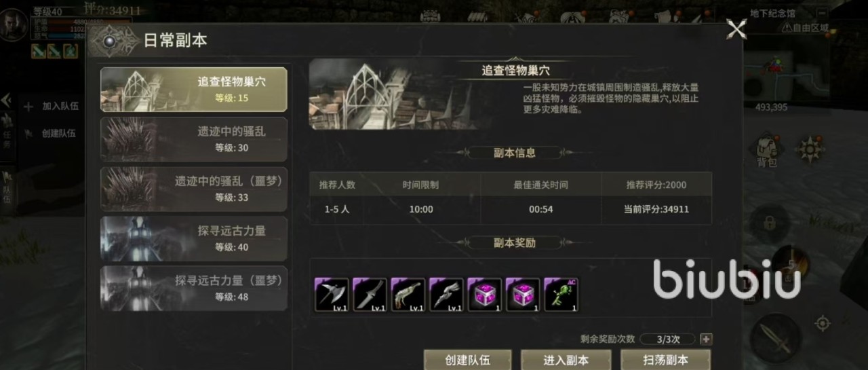This screenshot has height=370, width=868.
Task: Click the 扫荡副本 button
Action: [665, 360]
